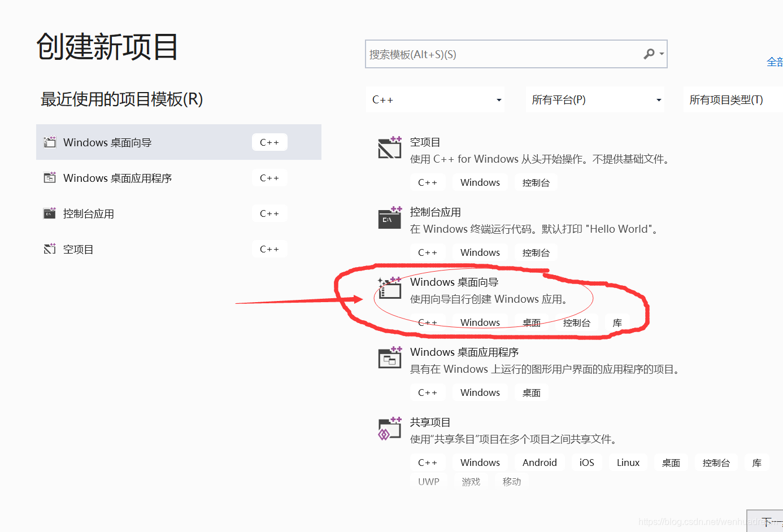Select recent template Windows 桌面应用程序

tap(179, 178)
